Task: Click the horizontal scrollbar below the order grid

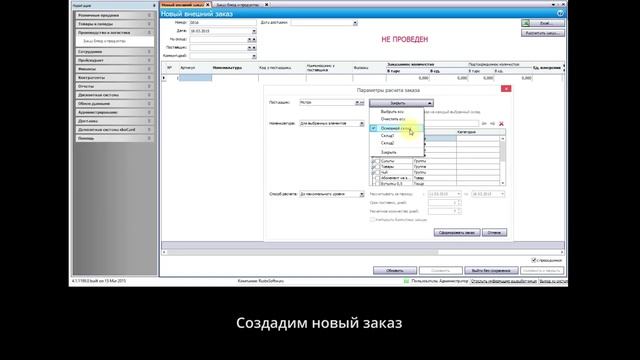Action: (x=363, y=252)
